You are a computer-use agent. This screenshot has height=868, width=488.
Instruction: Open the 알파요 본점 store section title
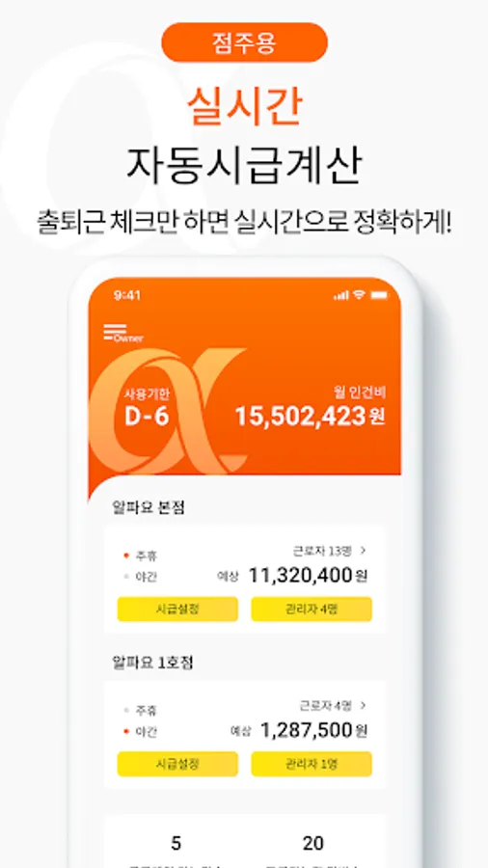pos(148,507)
